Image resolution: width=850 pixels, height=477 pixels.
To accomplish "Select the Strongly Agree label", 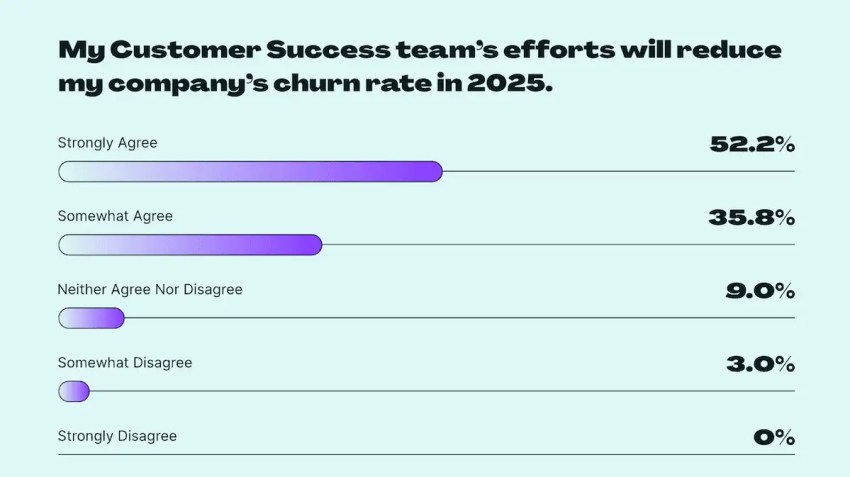I will click(107, 143).
